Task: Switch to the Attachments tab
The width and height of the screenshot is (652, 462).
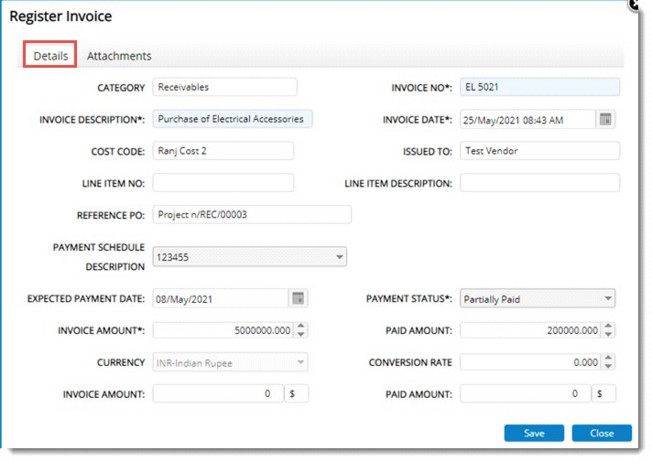Action: coord(119,56)
